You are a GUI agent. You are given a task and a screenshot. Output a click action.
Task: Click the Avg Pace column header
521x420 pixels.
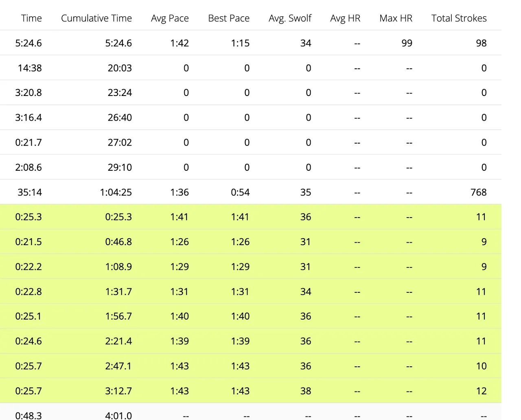[x=170, y=18]
